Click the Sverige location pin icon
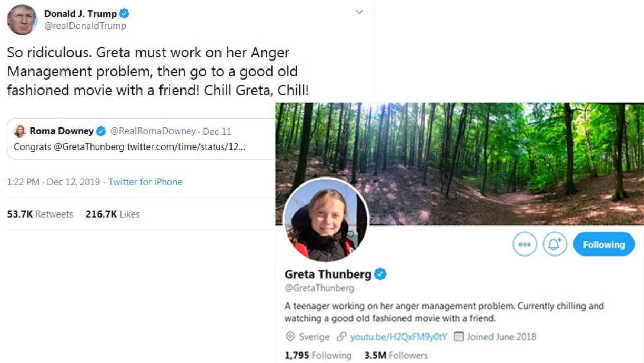The height and width of the screenshot is (363, 644). pyautogui.click(x=290, y=337)
